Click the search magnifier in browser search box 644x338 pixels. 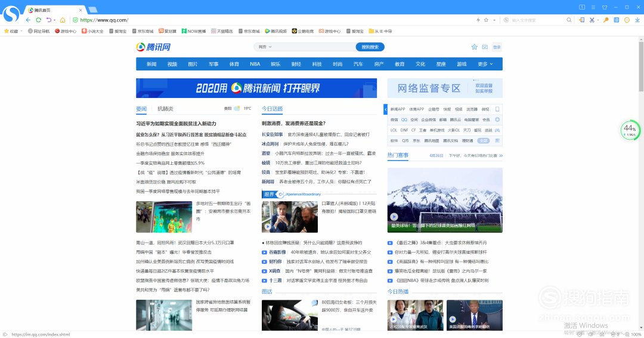pyautogui.click(x=569, y=20)
